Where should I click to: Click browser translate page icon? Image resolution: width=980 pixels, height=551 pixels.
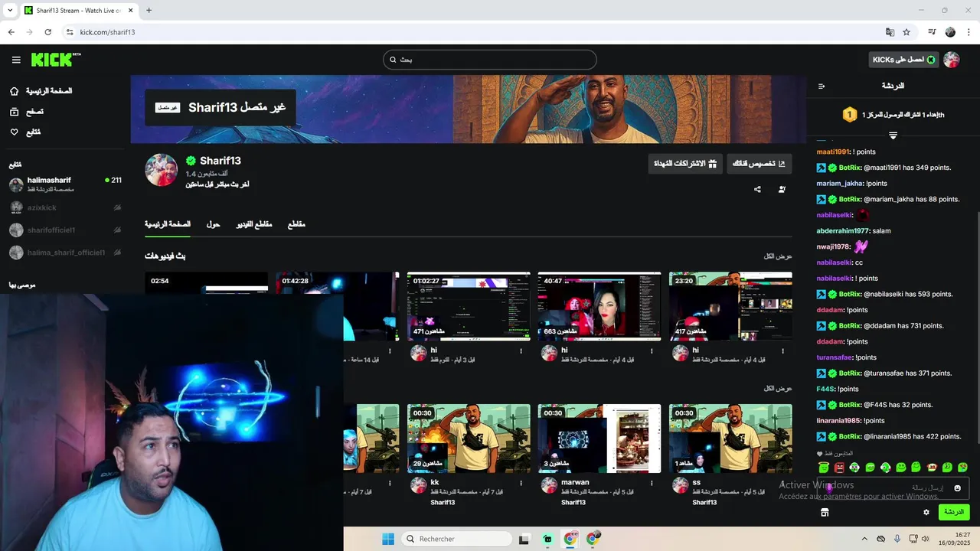click(890, 32)
